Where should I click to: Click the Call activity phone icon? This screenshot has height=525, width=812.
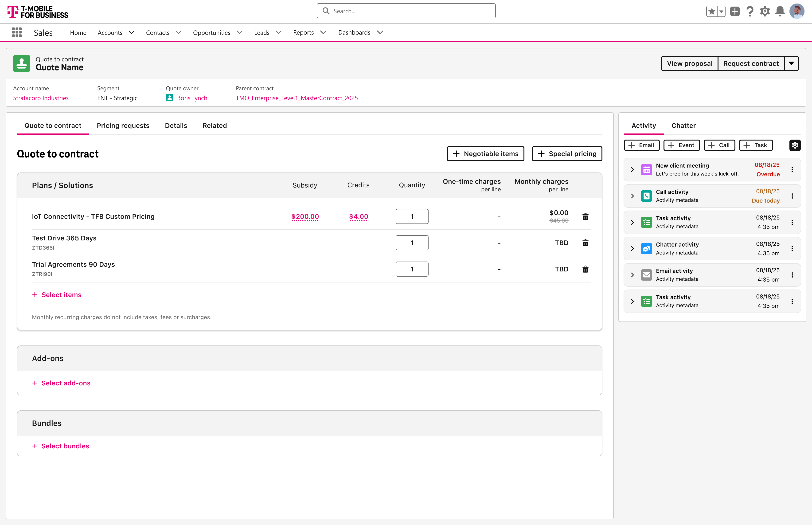tap(646, 196)
